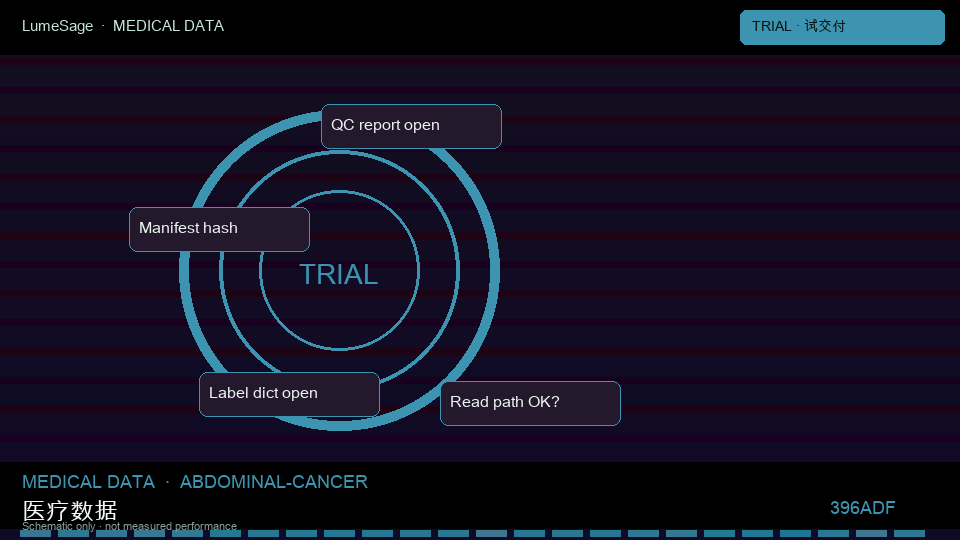
Task: Click the TRIAL text in the ring center
Action: (x=339, y=274)
